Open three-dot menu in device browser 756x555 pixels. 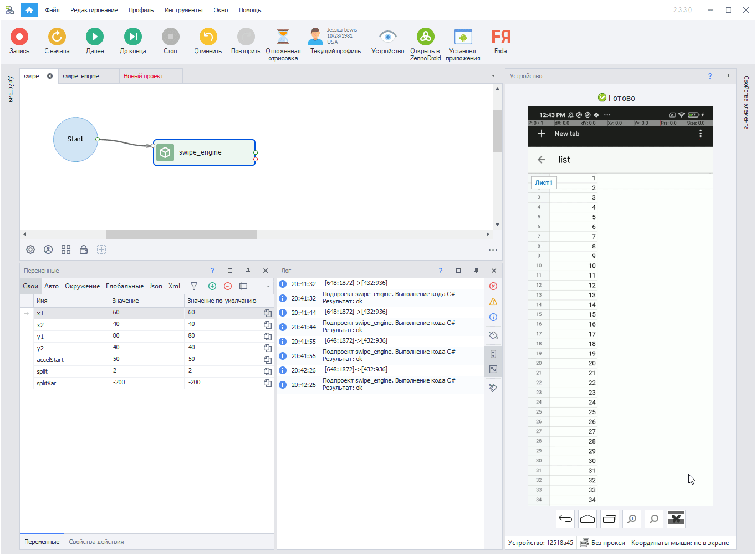tap(701, 134)
